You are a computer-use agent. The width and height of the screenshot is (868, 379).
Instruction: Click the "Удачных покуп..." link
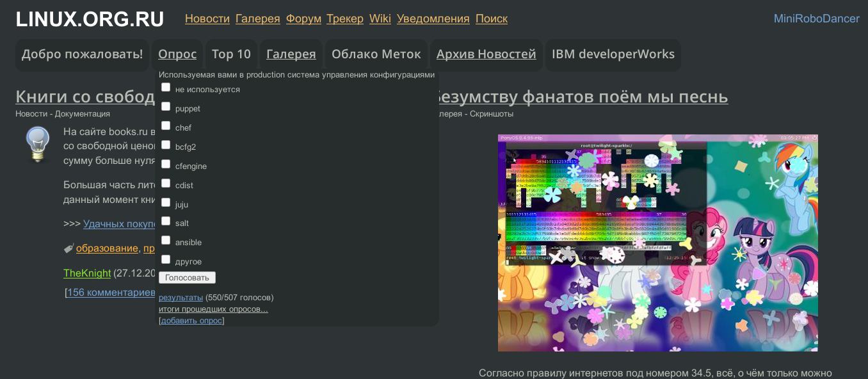tap(120, 224)
